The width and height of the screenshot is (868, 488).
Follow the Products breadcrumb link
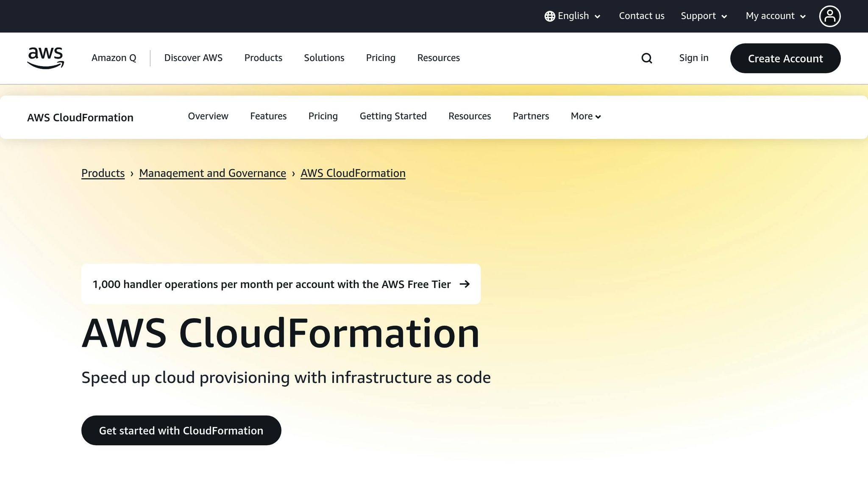[x=103, y=173]
